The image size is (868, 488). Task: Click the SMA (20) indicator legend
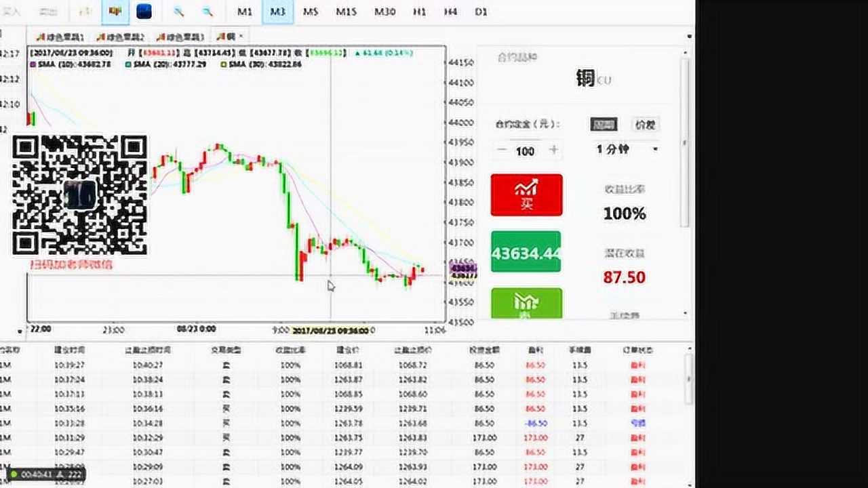pyautogui.click(x=166, y=64)
